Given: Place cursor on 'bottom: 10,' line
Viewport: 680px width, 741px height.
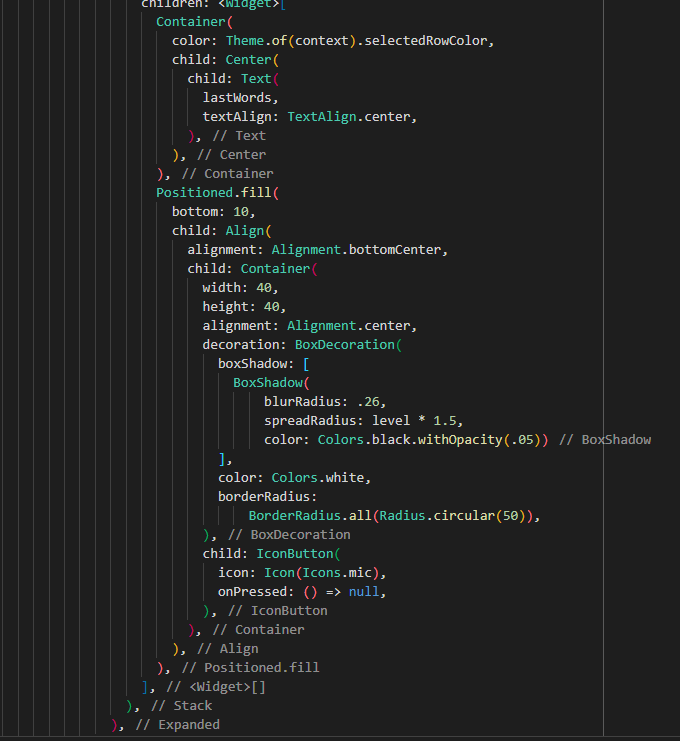Looking at the screenshot, I should coord(214,212).
